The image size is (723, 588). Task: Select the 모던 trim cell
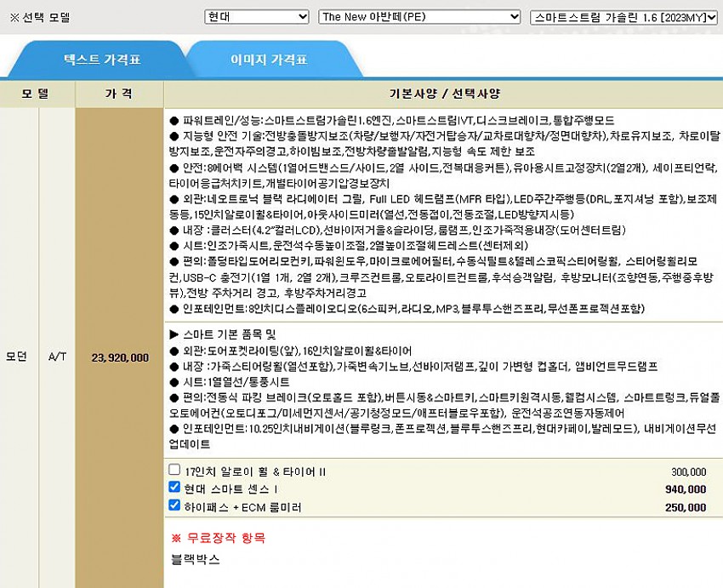[x=19, y=357]
